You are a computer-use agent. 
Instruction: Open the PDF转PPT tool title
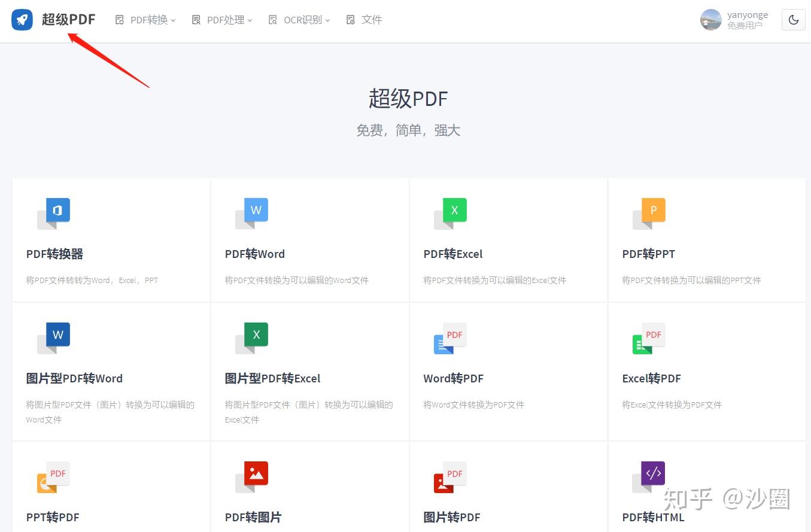click(x=649, y=254)
